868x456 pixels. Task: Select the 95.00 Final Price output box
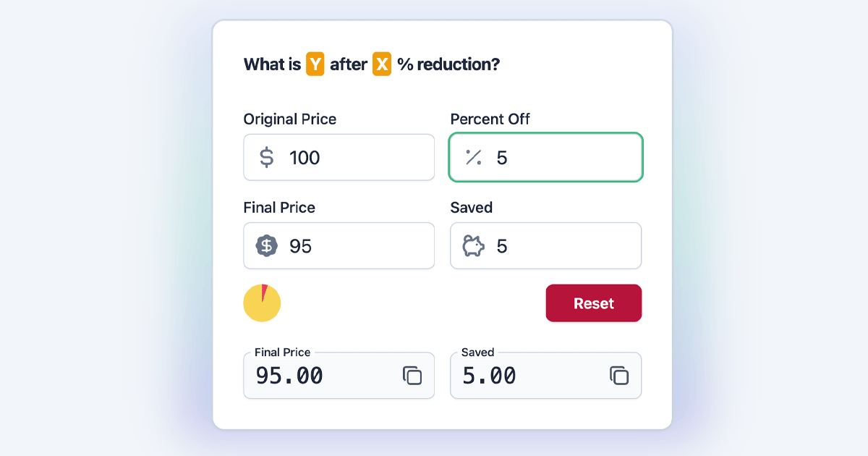339,376
